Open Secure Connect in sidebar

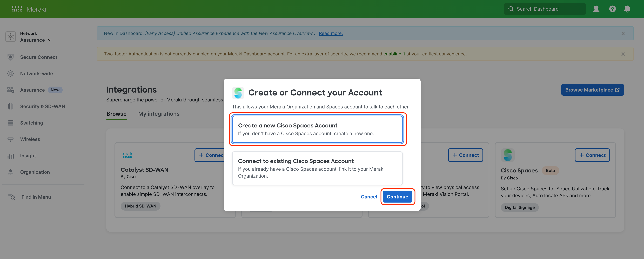click(x=38, y=57)
